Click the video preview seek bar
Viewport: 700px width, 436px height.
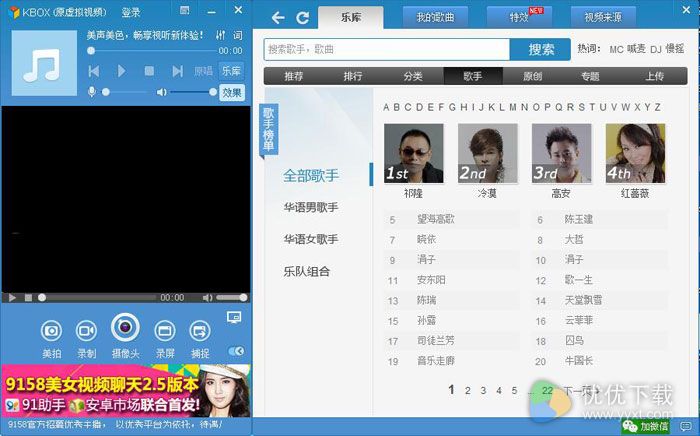click(98, 297)
